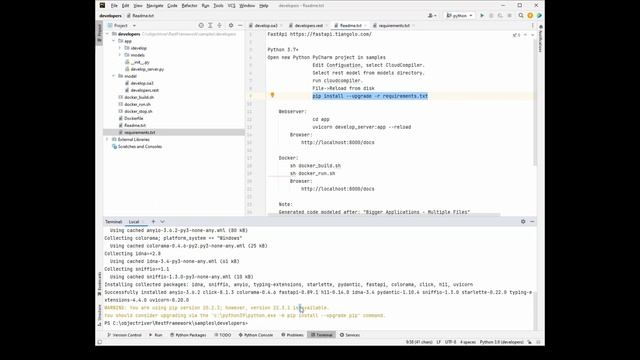
Task: Open the Python Packages tool window
Action: pos(188,335)
